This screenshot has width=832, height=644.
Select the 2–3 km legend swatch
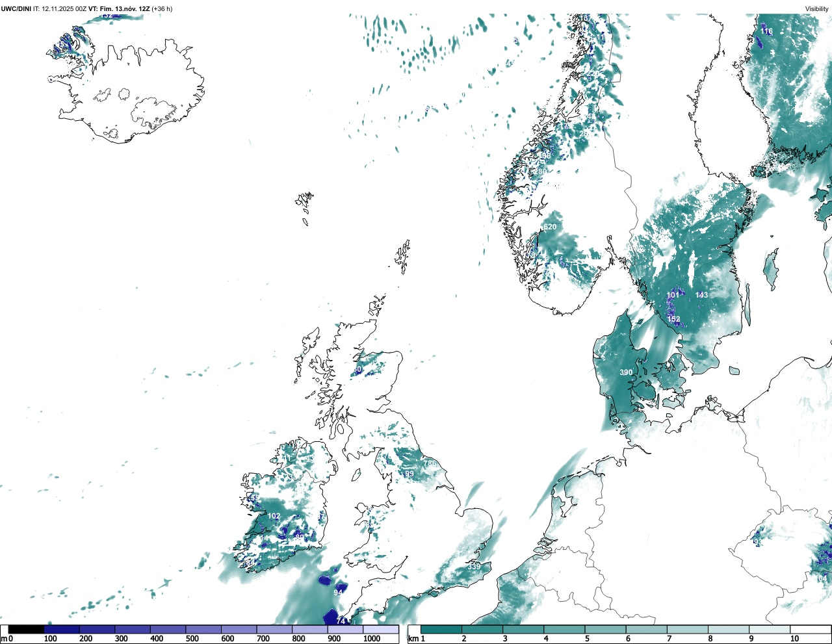[x=482, y=629]
